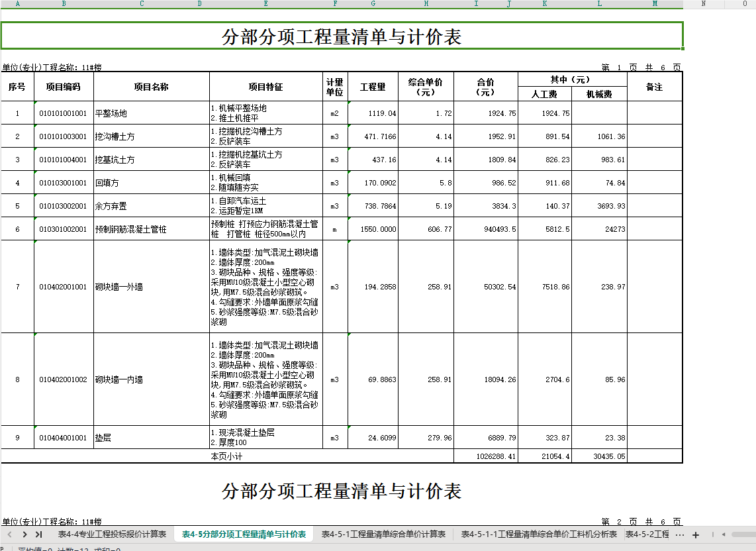Select the code cell 010404001001
Viewport: 756px width, 551px height.
pos(64,438)
